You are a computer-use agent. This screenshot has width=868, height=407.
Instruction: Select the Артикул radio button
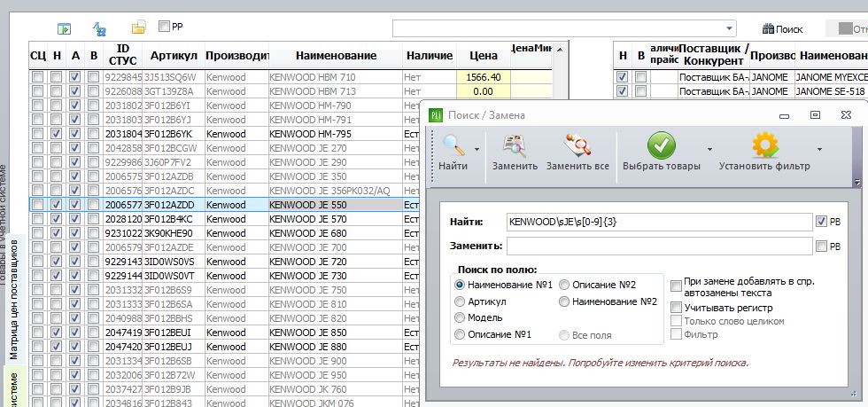point(460,301)
